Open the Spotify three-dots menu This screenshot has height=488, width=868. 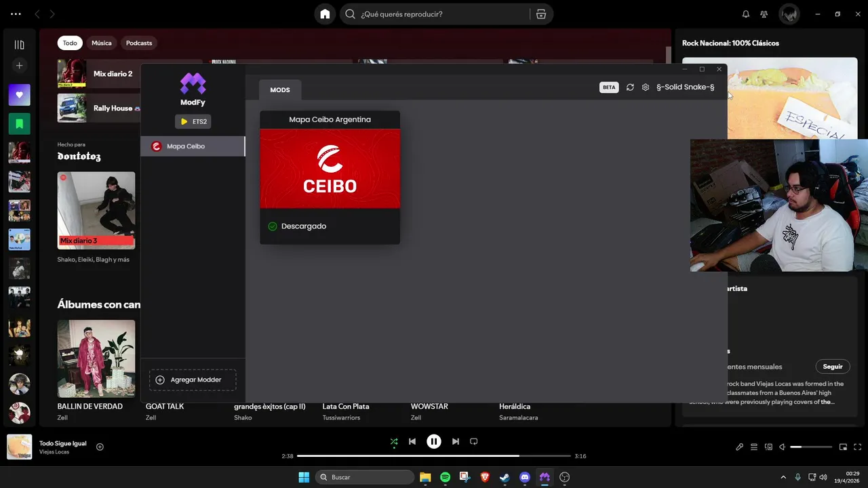[16, 14]
